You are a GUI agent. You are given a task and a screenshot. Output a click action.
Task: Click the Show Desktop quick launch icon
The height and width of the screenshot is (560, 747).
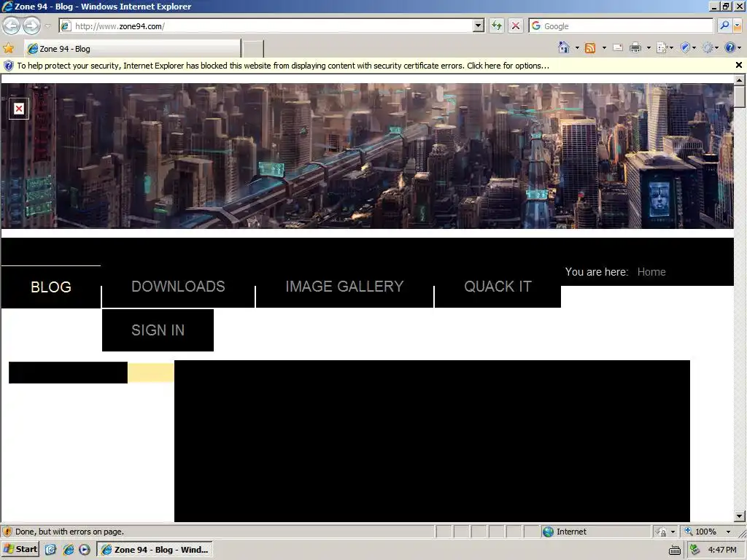[51, 550]
